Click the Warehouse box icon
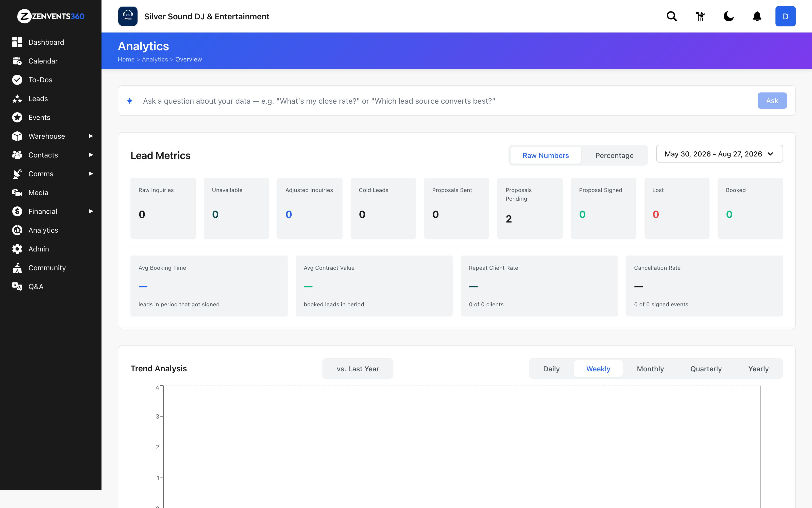The width and height of the screenshot is (812, 508). (17, 136)
